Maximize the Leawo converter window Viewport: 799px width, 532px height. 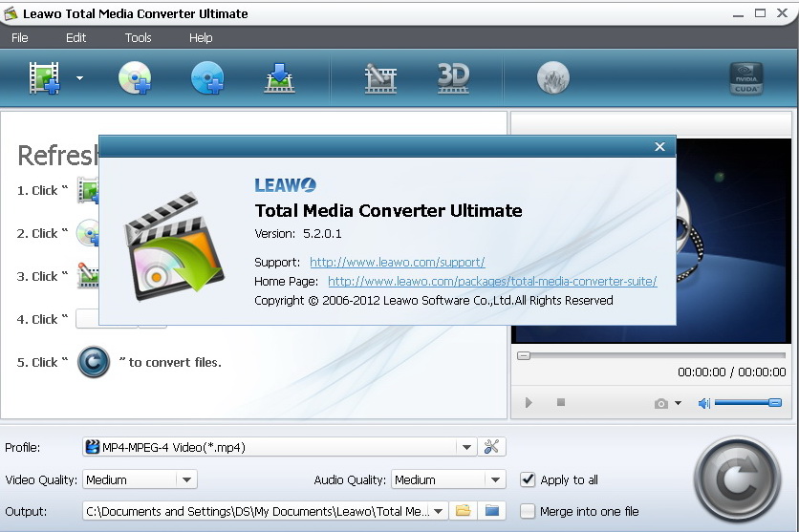point(760,13)
